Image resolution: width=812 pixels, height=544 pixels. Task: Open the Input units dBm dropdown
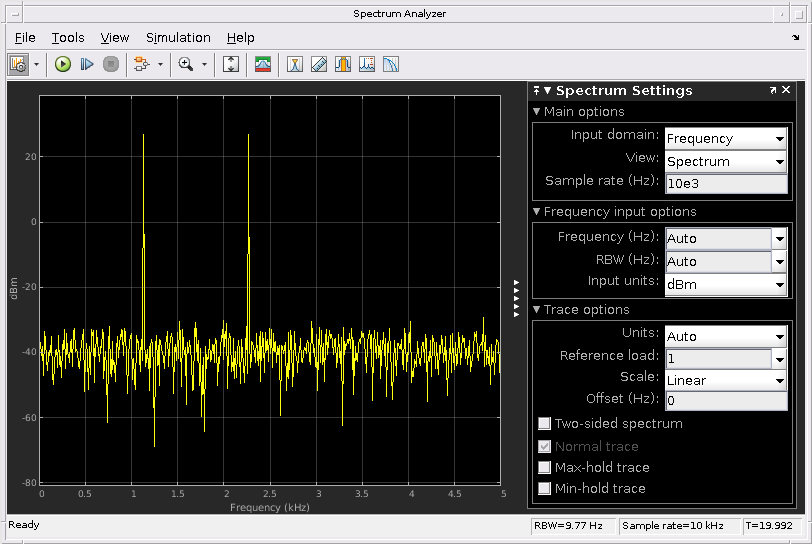(x=725, y=284)
